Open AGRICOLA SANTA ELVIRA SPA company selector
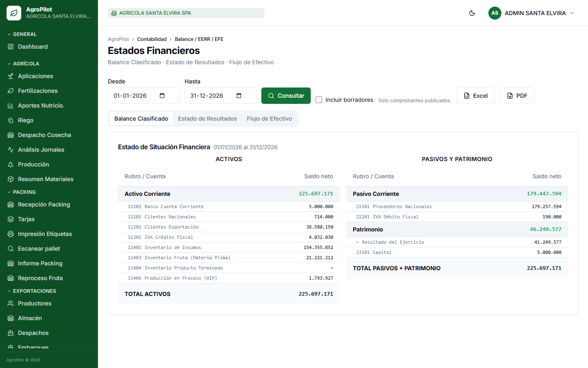Image resolution: width=588 pixels, height=368 pixels. coord(186,13)
